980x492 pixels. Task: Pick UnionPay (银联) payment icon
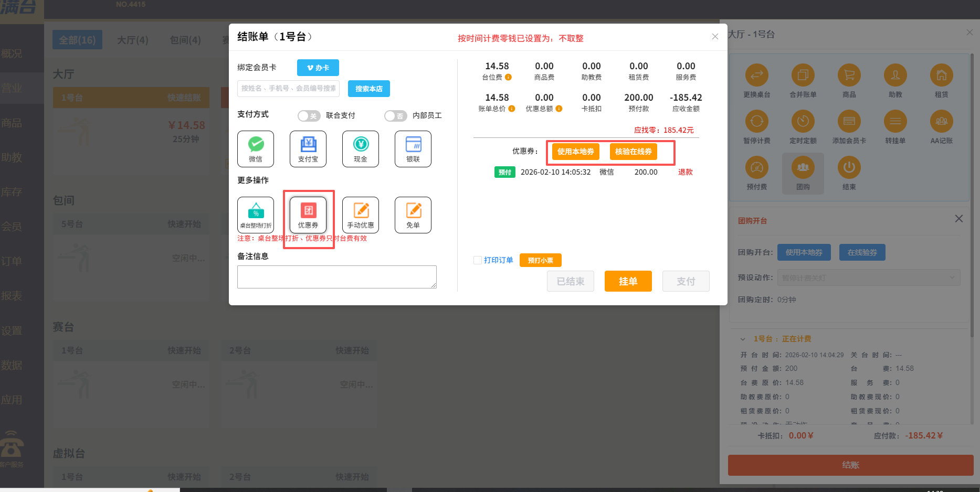point(413,148)
